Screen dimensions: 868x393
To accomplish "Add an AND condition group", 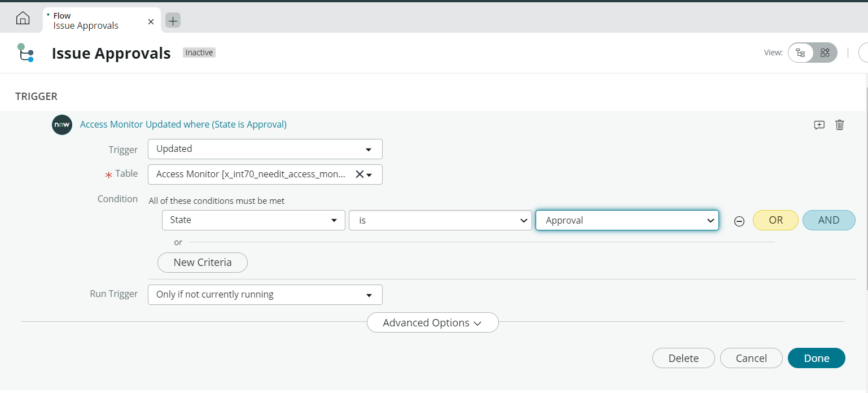I will tap(828, 220).
